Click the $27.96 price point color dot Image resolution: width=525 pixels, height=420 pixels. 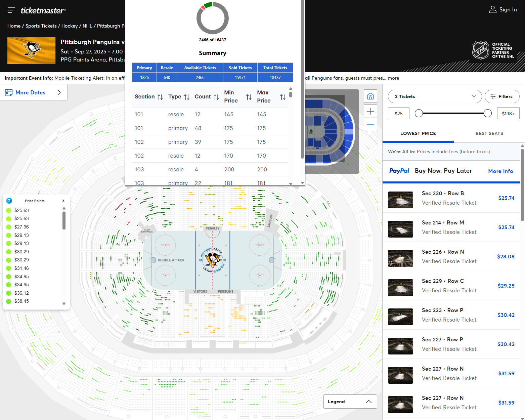[x=9, y=227]
